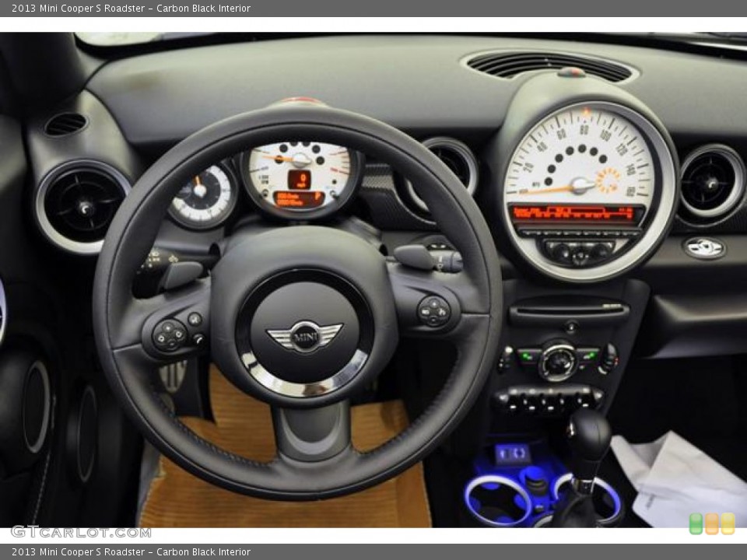The height and width of the screenshot is (560, 747).
Task: Click the green, orange and yellow squares icon
Action: tap(712, 523)
